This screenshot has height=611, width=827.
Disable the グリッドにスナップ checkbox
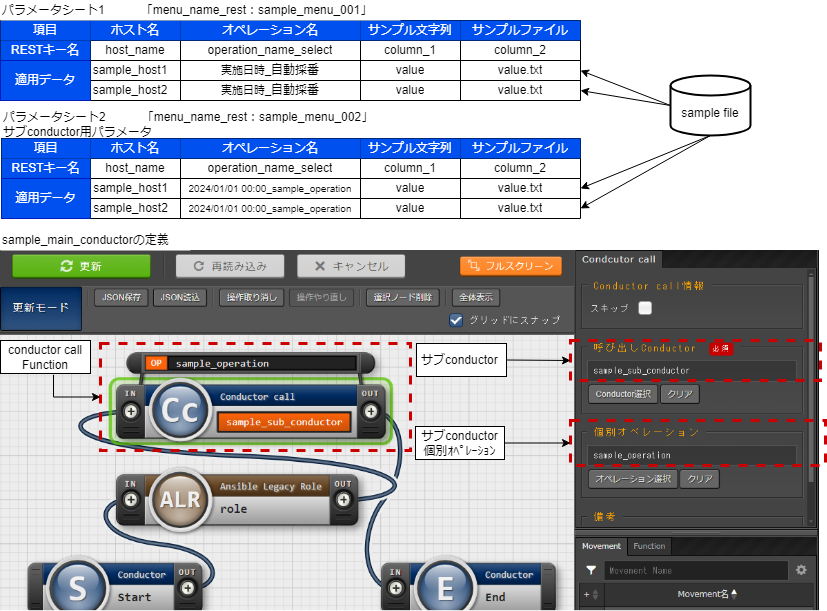457,320
